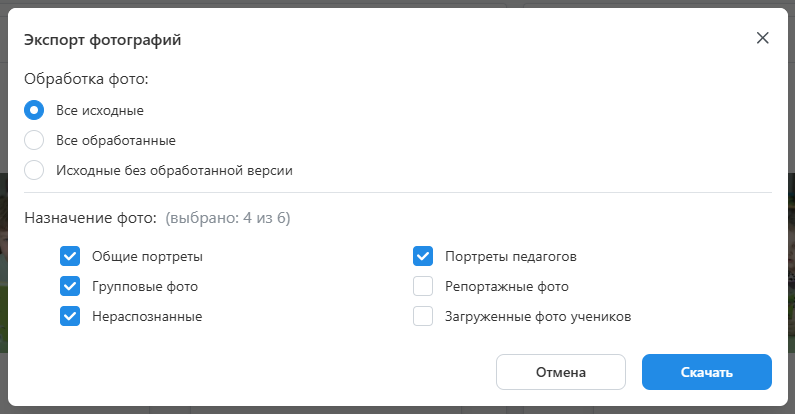Enable the Репортажные фото checkbox

423,286
